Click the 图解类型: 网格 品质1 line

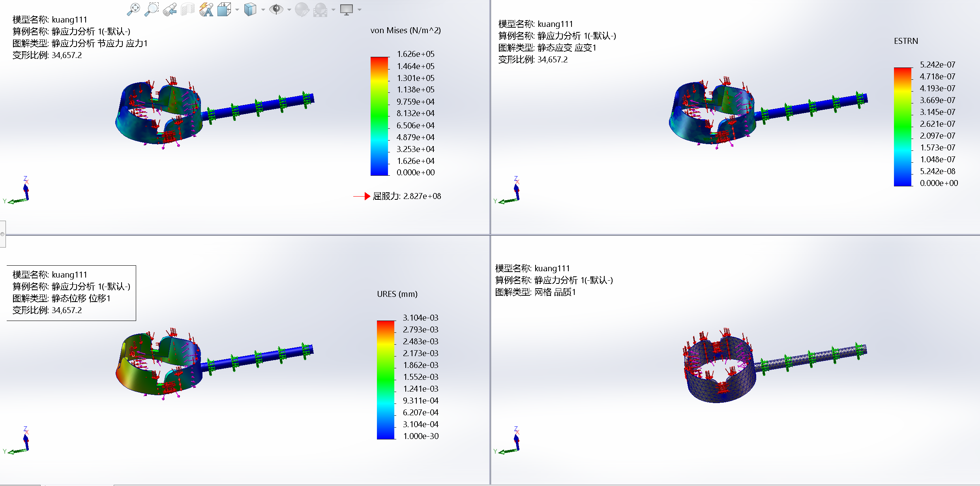pyautogui.click(x=536, y=292)
